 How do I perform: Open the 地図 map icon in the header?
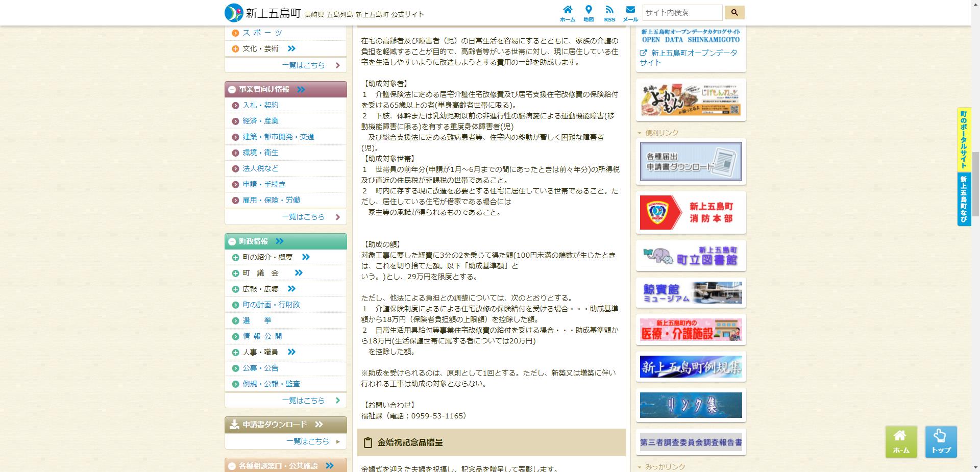(589, 11)
